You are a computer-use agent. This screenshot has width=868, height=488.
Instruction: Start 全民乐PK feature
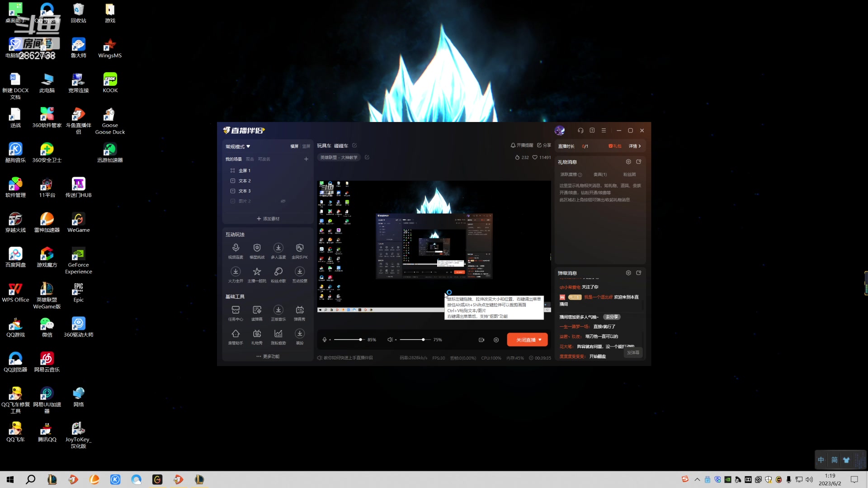point(300,251)
